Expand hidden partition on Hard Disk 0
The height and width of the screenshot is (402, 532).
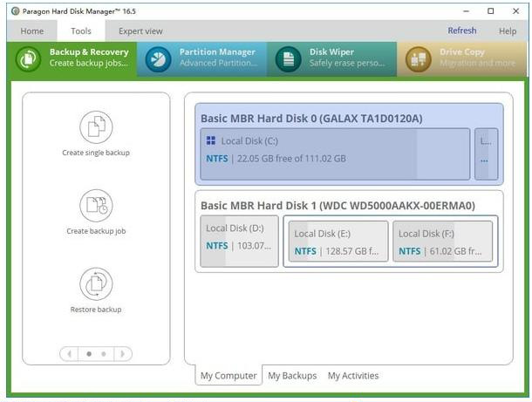[x=486, y=154]
